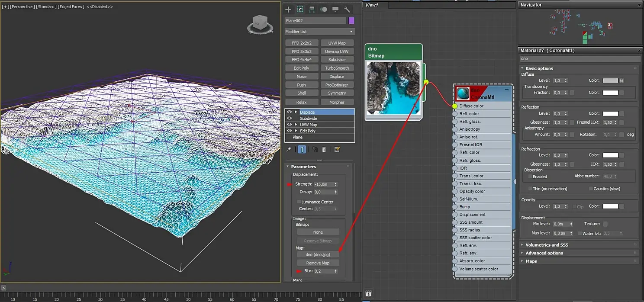
Task: Open the Modifier List dropdown
Action: pyautogui.click(x=319, y=32)
